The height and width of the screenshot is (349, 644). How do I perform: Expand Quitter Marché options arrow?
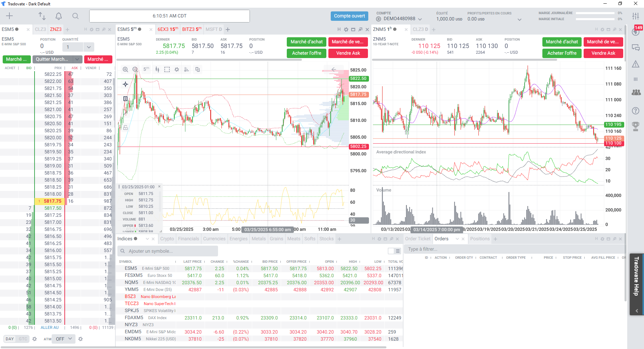77,59
